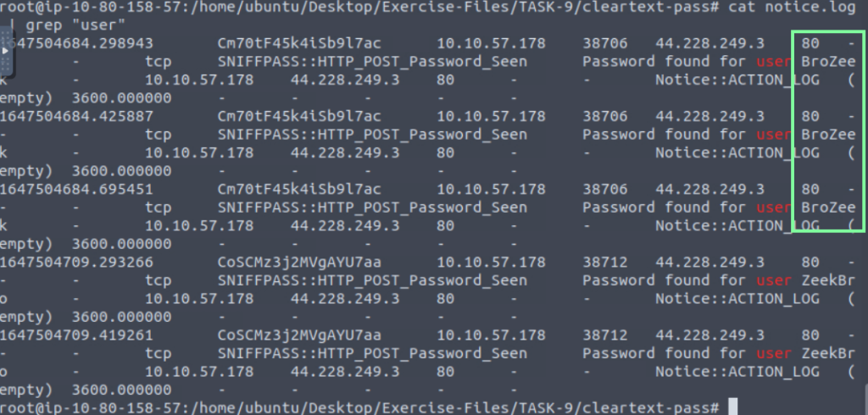Select timestamp 1647504684.298943
This screenshot has height=415, width=868.
point(78,43)
